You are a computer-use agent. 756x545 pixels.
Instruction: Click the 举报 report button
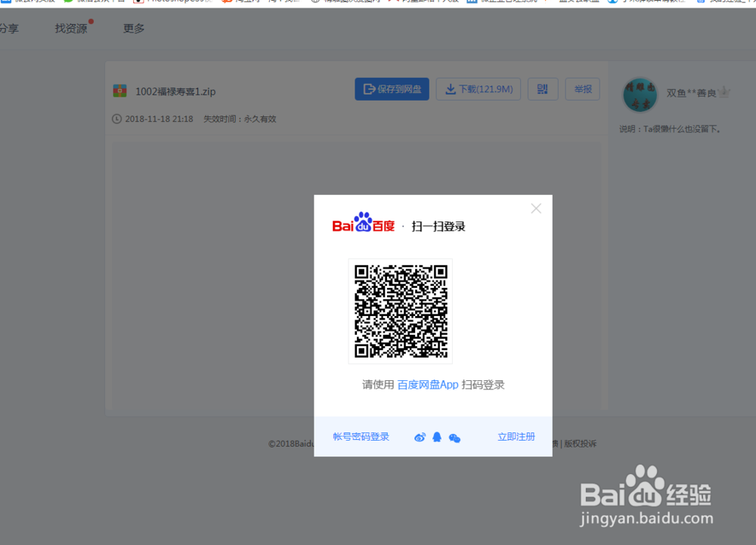[x=582, y=89]
